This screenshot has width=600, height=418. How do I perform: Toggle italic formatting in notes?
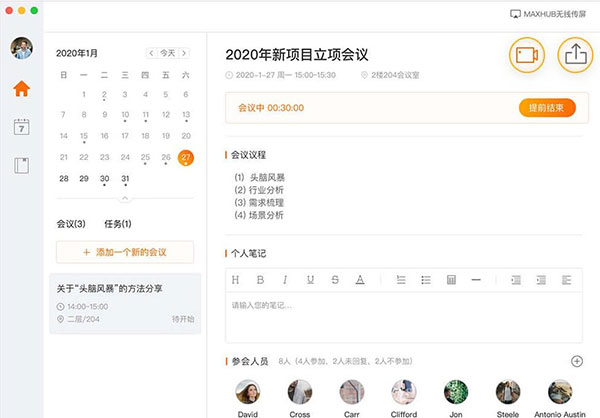point(285,279)
